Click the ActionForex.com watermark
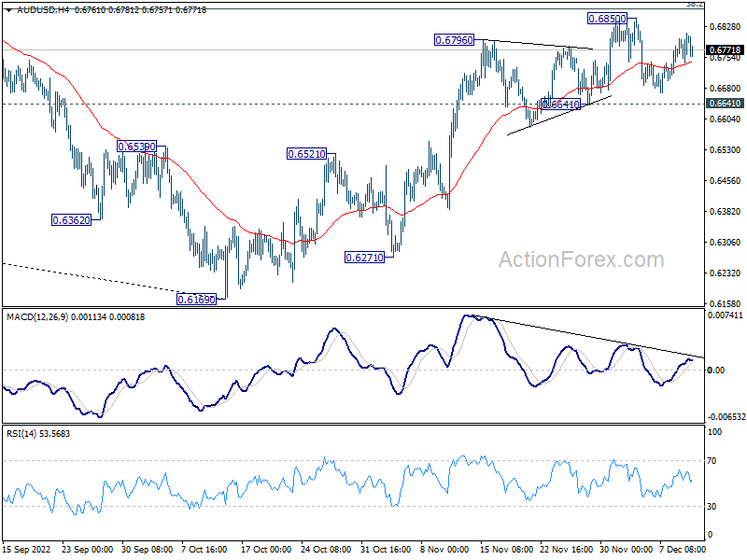 coord(581,259)
